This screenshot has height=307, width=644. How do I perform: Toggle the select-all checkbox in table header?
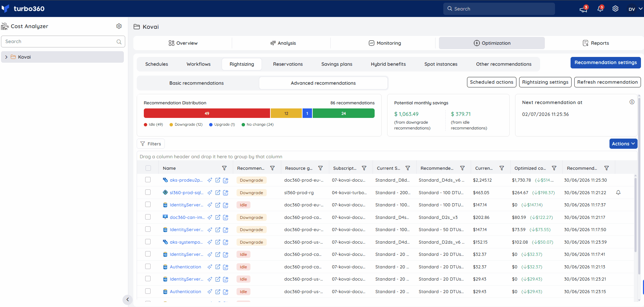tap(148, 168)
